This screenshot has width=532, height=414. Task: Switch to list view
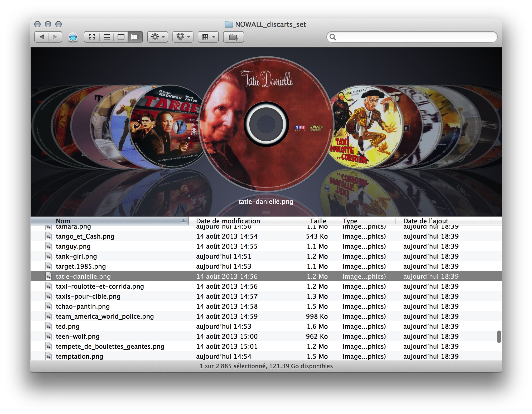pyautogui.click(x=107, y=37)
